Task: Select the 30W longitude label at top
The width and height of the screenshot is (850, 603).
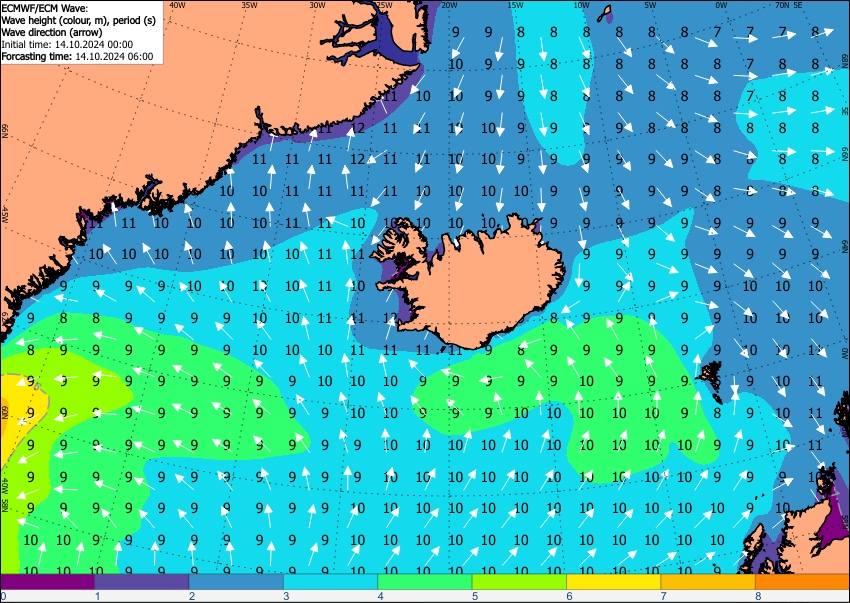Action: (317, 5)
